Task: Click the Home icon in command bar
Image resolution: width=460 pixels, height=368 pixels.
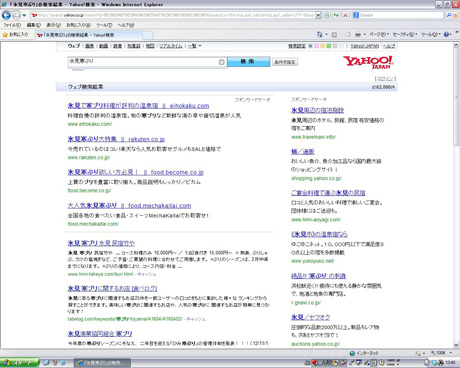Action: [x=319, y=34]
